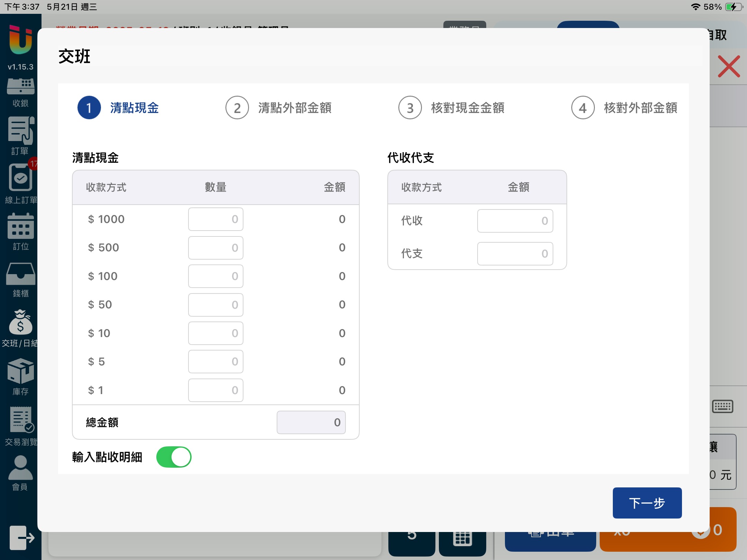This screenshot has width=747, height=560.
Task: Close the dialog with red X
Action: pos(729,66)
